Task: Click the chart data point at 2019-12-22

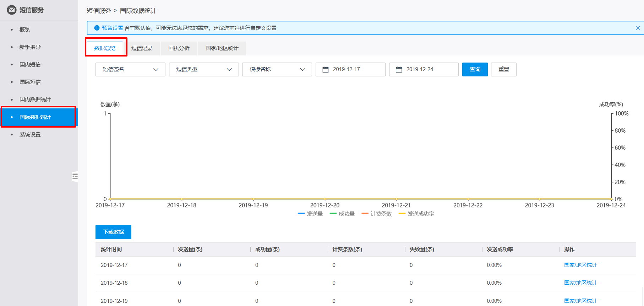Action: 468,199
